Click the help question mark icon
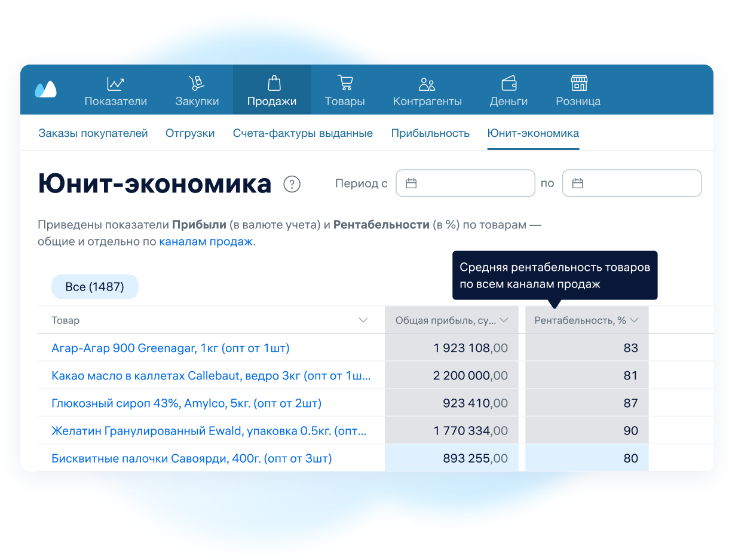The width and height of the screenshot is (729, 560). (292, 185)
